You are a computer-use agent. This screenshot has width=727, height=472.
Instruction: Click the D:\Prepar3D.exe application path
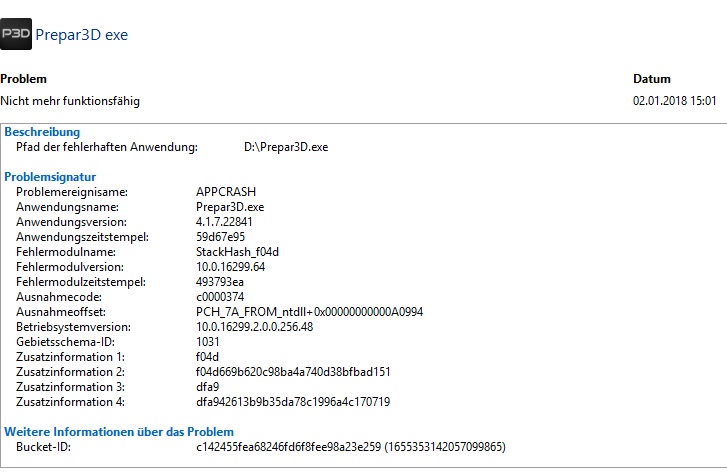[x=286, y=147]
